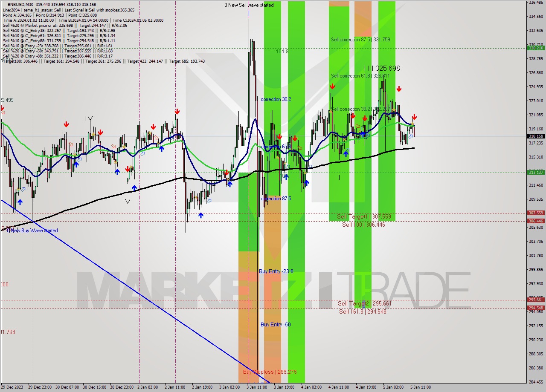Click the '4 Jan 19:00' time axis label
Viewport: 546px width, 392px height.
[x=366, y=387]
